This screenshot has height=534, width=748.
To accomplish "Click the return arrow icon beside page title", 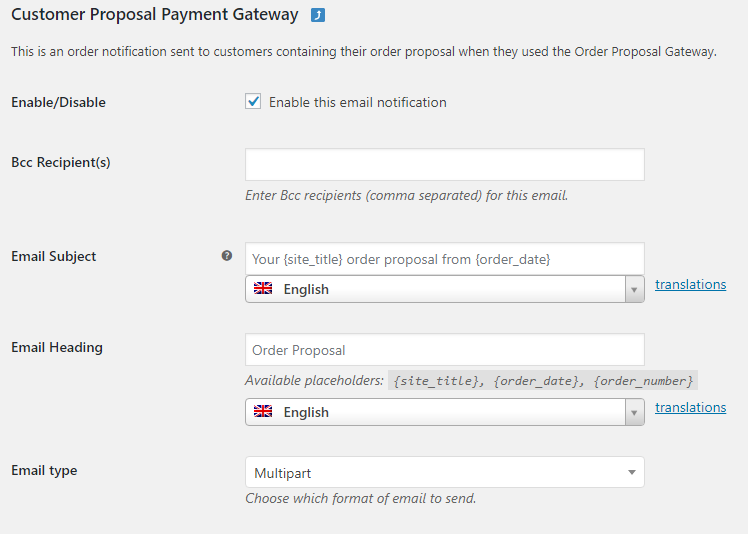I will pyautogui.click(x=318, y=15).
